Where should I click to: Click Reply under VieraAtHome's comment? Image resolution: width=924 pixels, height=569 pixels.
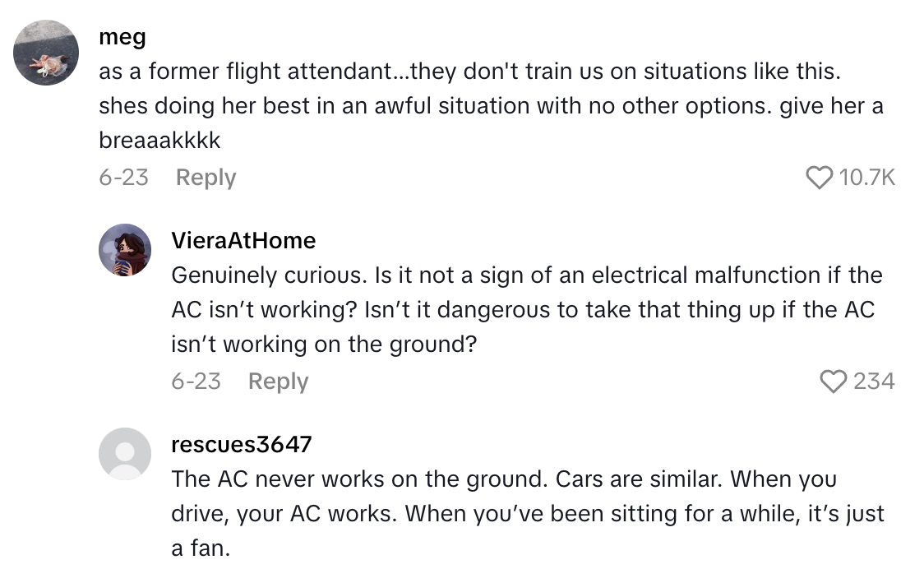click(277, 380)
